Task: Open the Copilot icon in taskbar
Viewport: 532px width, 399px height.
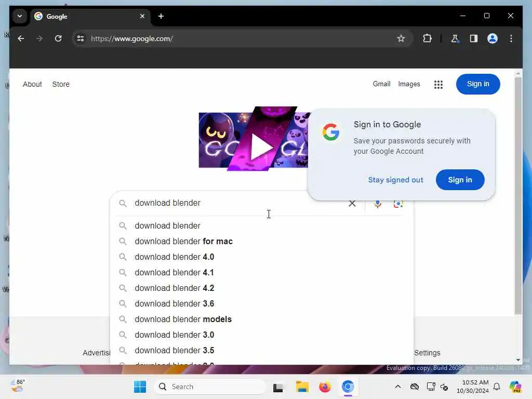Action: [515, 387]
